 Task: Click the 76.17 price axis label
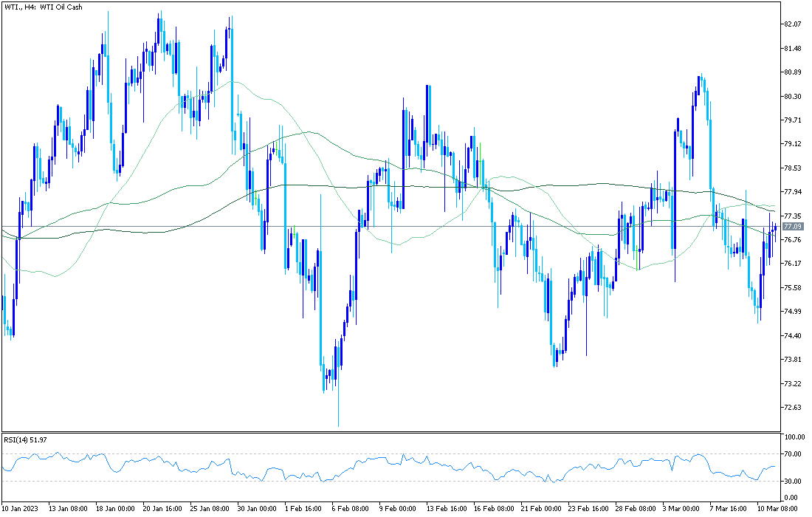tap(793, 264)
